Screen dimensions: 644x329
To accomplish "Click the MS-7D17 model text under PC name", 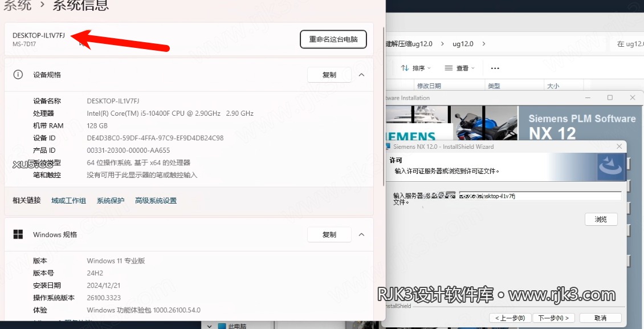I will (25, 44).
